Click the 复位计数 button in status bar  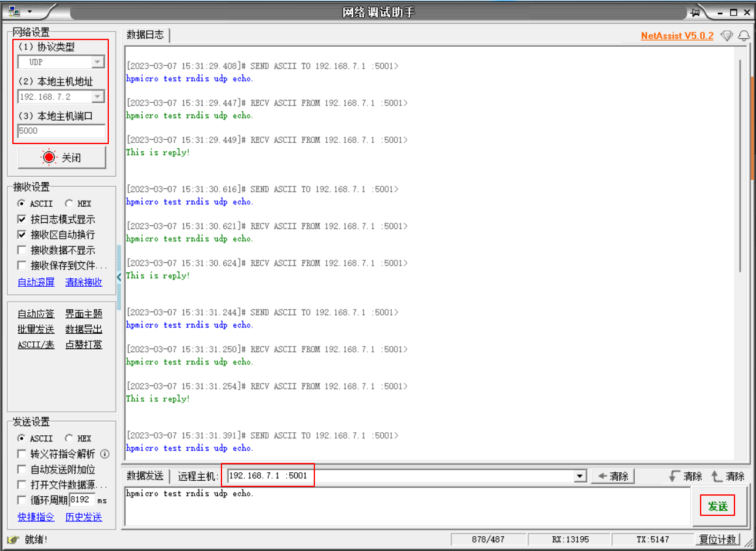(x=717, y=539)
